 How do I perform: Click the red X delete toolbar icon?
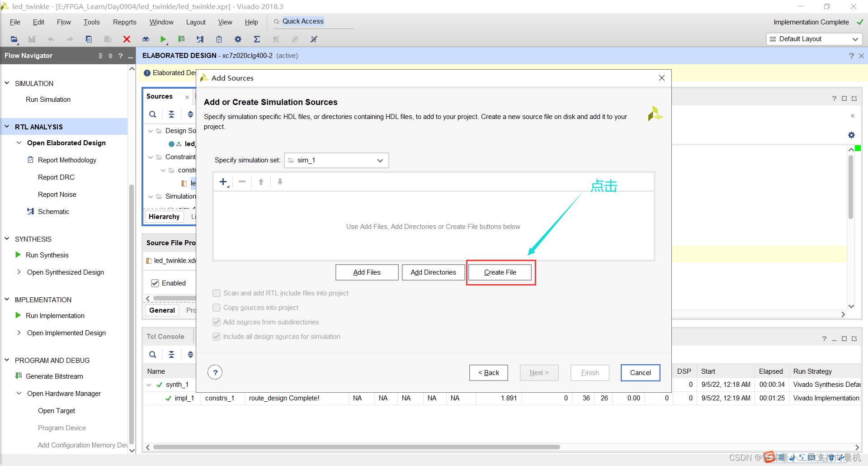point(127,39)
